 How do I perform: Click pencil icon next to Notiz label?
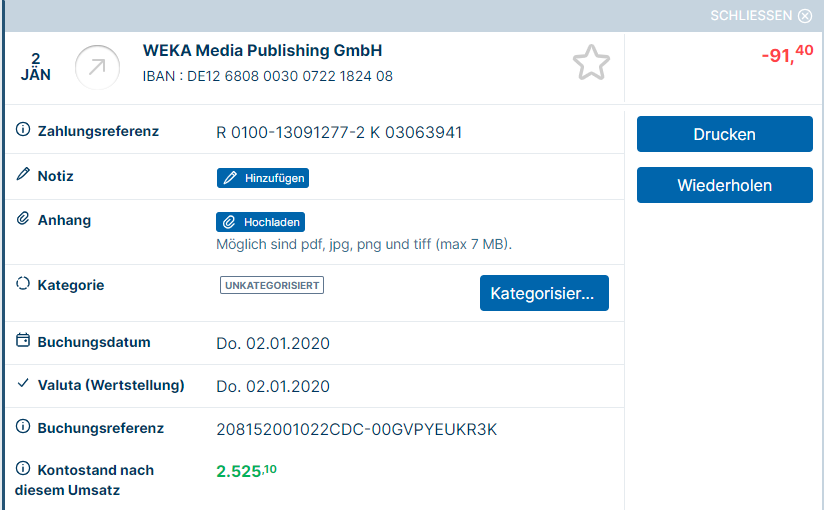tap(23, 174)
